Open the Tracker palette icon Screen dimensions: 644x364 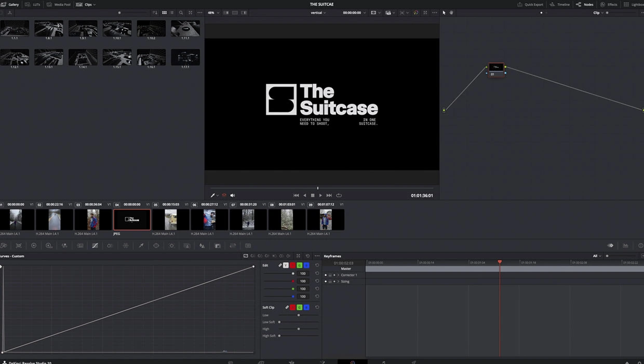coord(171,245)
